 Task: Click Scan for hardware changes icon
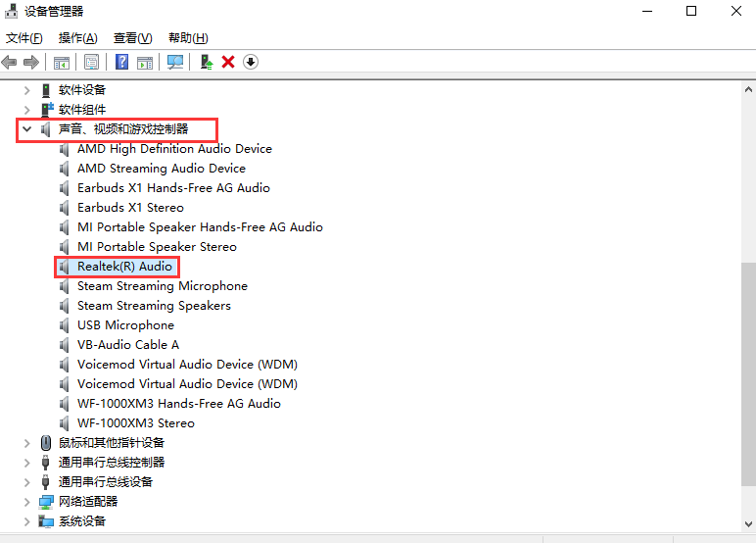click(175, 62)
